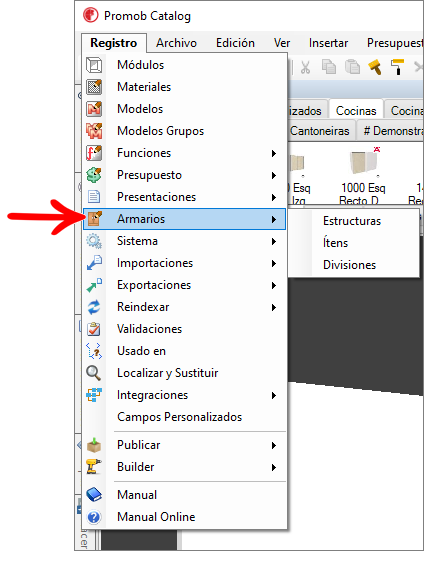Click the Cut scissors toolbar icon
This screenshot has width=432, height=562.
[x=305, y=67]
